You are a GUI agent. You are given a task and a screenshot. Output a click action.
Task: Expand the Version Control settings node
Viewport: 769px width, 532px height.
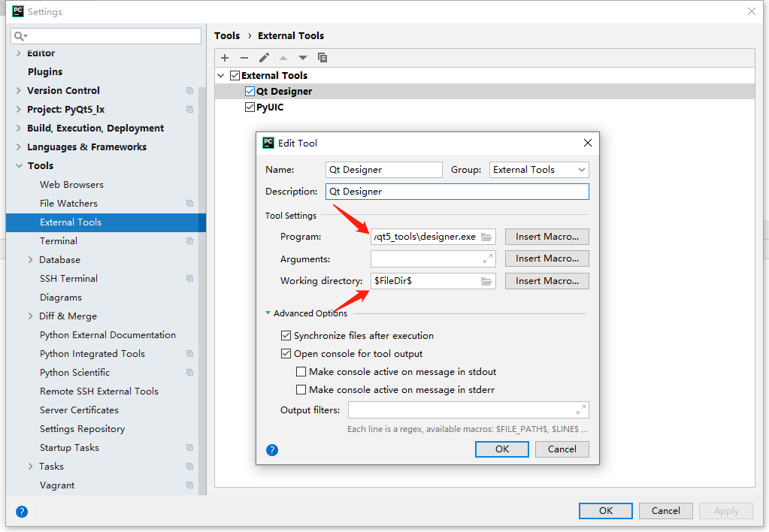19,91
